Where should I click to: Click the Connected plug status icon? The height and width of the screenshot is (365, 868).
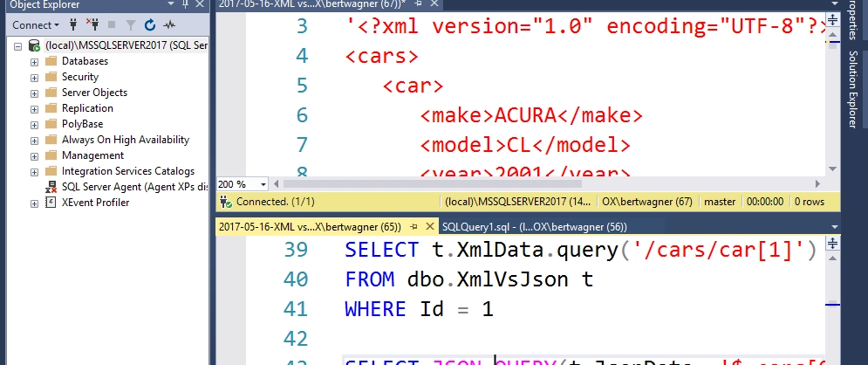pos(225,202)
